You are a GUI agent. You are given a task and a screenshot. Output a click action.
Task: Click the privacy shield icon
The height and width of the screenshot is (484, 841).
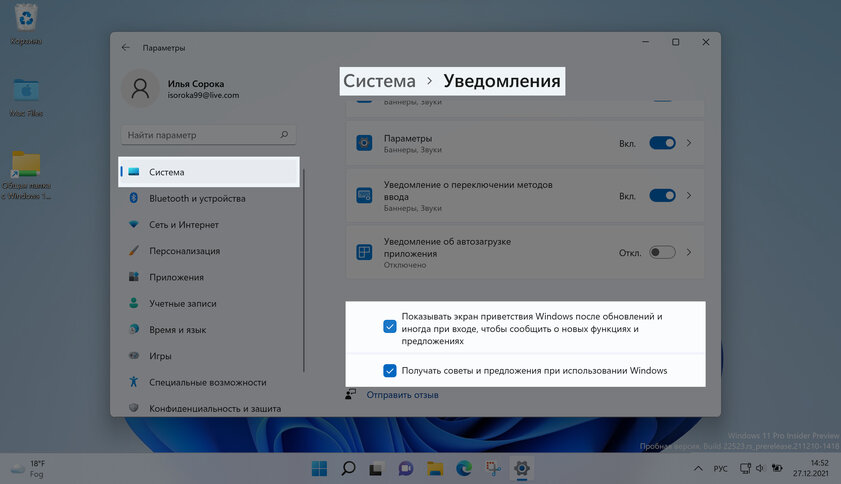click(x=134, y=408)
